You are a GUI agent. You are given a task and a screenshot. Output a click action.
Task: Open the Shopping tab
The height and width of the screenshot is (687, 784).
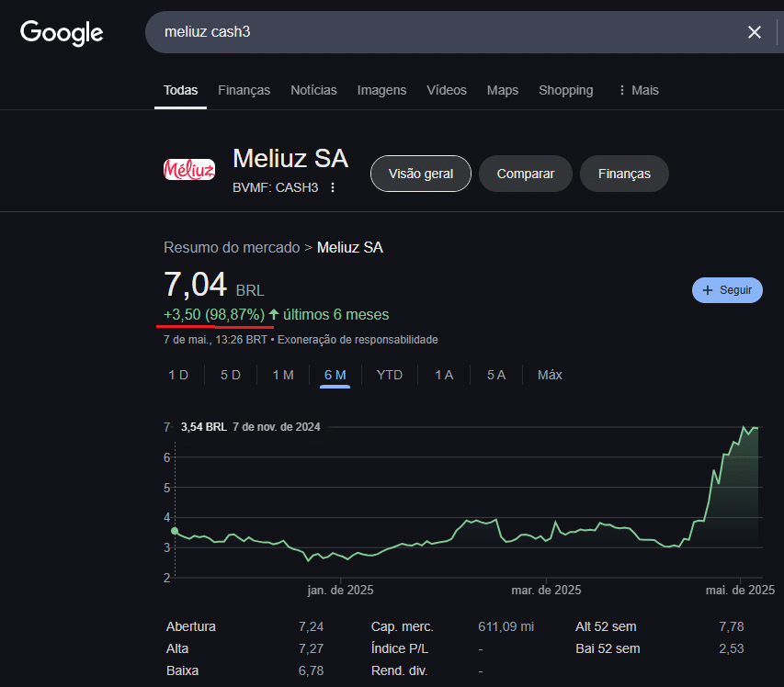point(565,90)
